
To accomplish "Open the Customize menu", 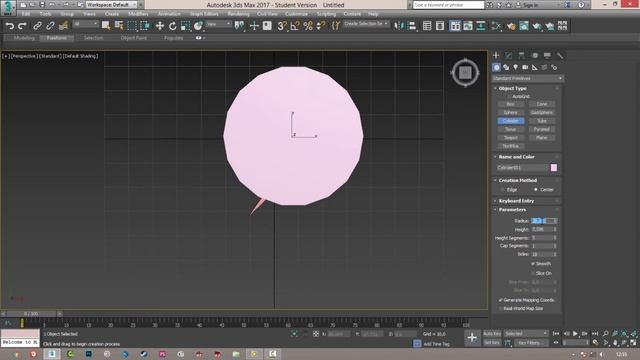I will click(296, 14).
